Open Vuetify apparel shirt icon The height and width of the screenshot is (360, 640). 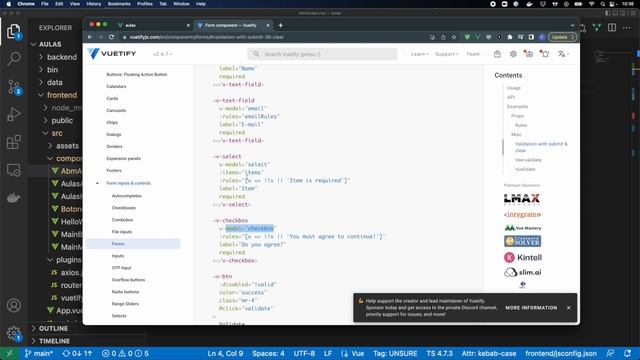(544, 54)
